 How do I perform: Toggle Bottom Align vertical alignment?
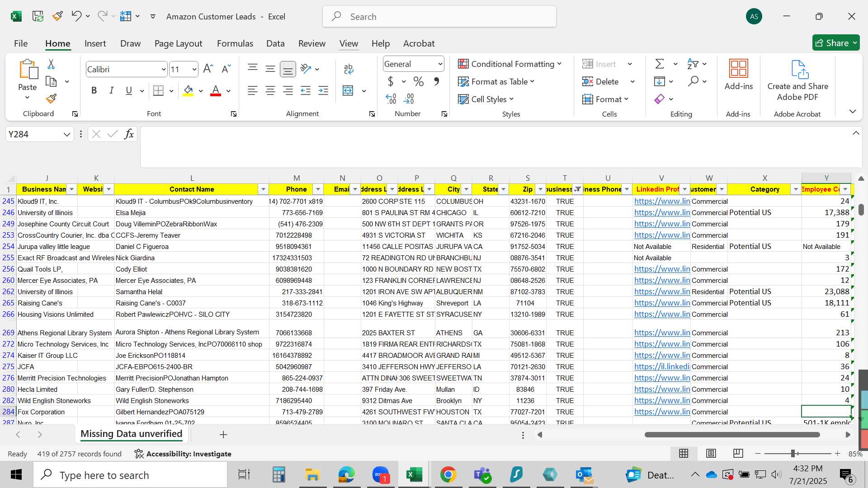288,69
